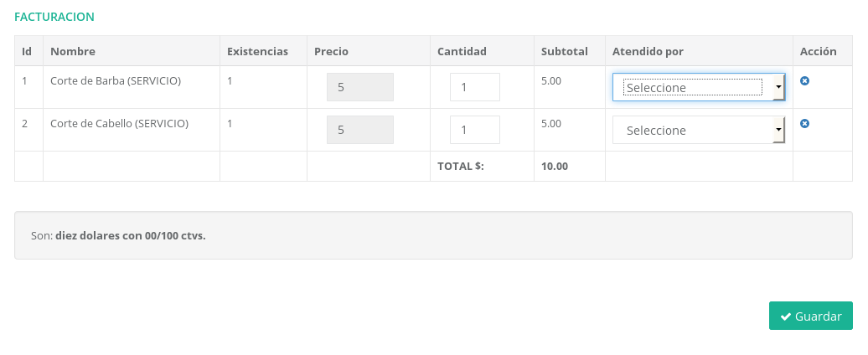Click the Guardar button
This screenshot has width=868, height=355.
tap(810, 316)
